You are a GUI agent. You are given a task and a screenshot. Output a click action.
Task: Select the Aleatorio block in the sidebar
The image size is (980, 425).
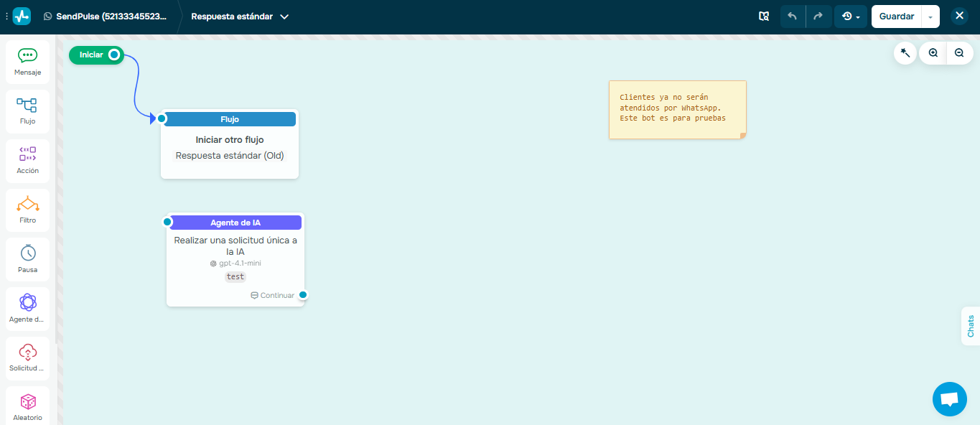pyautogui.click(x=27, y=406)
